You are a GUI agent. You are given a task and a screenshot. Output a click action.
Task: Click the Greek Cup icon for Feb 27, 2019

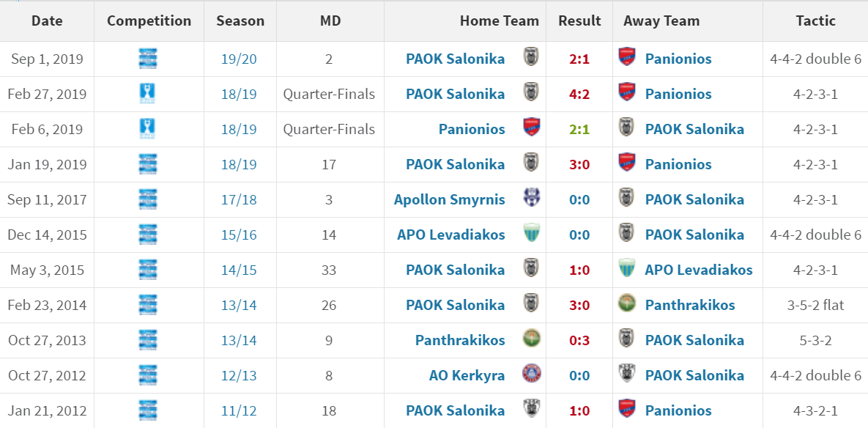[148, 94]
